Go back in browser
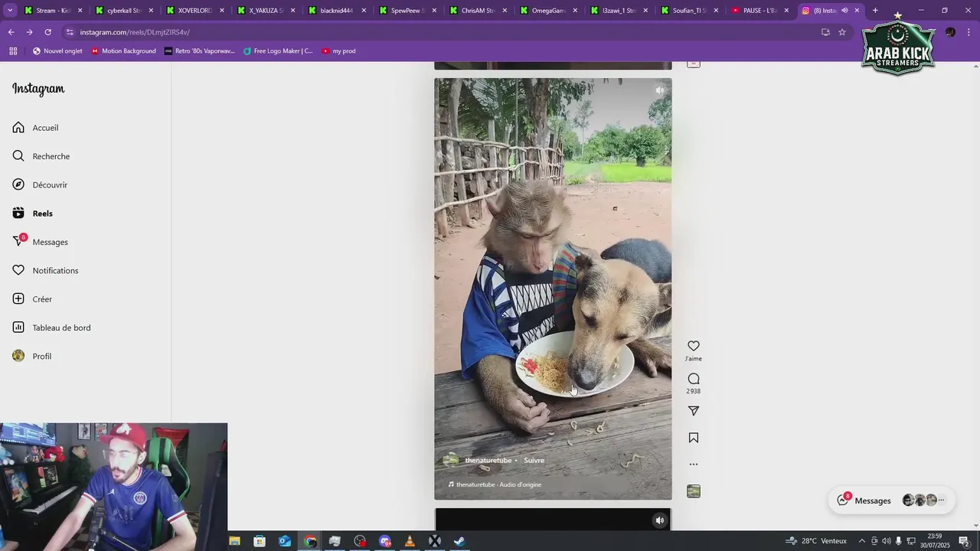 pyautogui.click(x=11, y=32)
